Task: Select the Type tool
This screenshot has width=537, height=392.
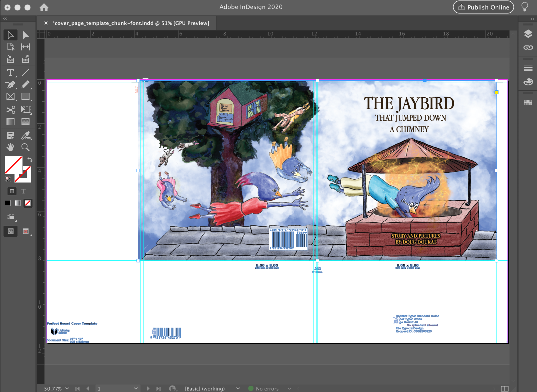Action: (10, 73)
